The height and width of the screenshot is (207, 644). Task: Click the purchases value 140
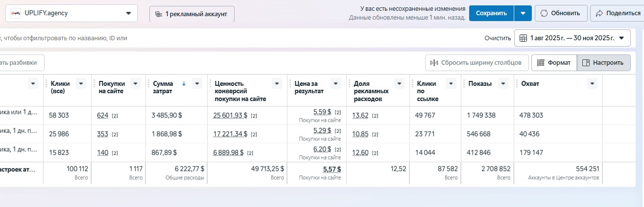pyautogui.click(x=103, y=153)
